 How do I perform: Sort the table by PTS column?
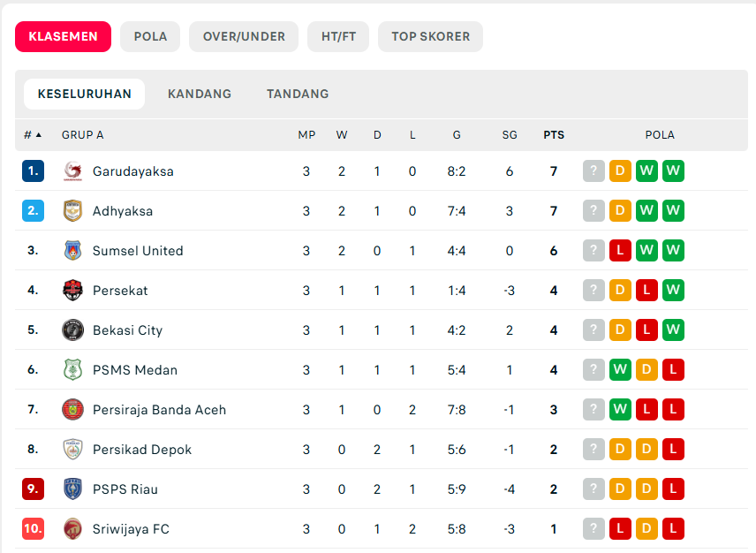point(554,135)
